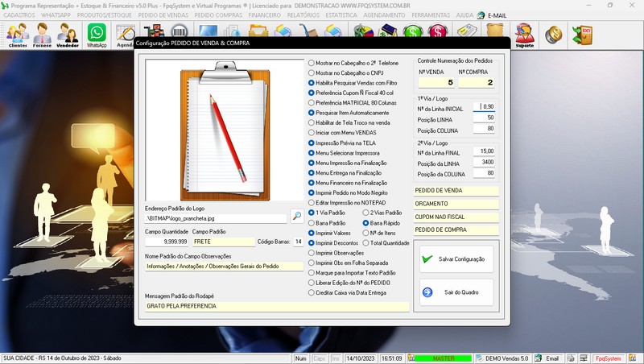Click the clipboard logo preview image
644x364 pixels.
[225, 130]
